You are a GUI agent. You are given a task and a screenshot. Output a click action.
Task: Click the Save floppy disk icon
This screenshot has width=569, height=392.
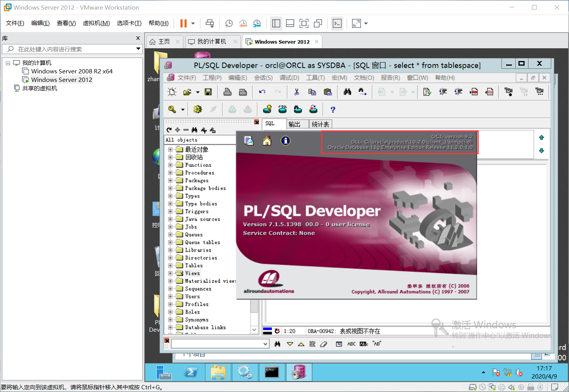(208, 92)
